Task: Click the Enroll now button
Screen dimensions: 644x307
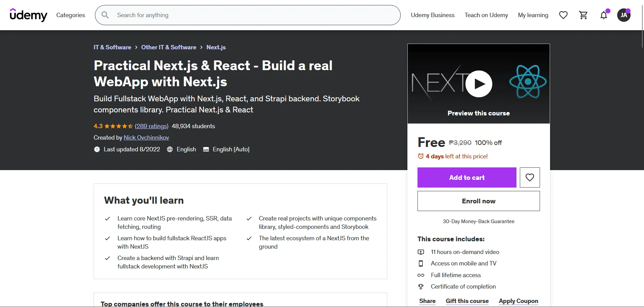Action: [x=479, y=201]
